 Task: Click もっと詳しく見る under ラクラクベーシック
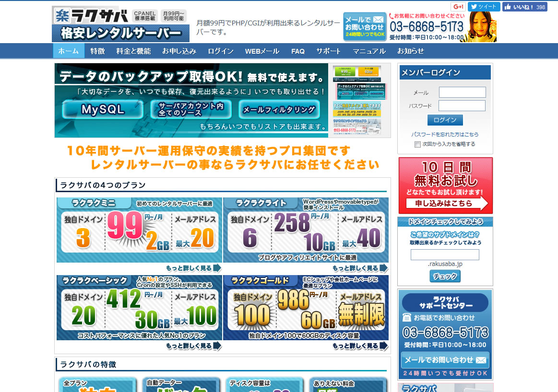click(193, 346)
